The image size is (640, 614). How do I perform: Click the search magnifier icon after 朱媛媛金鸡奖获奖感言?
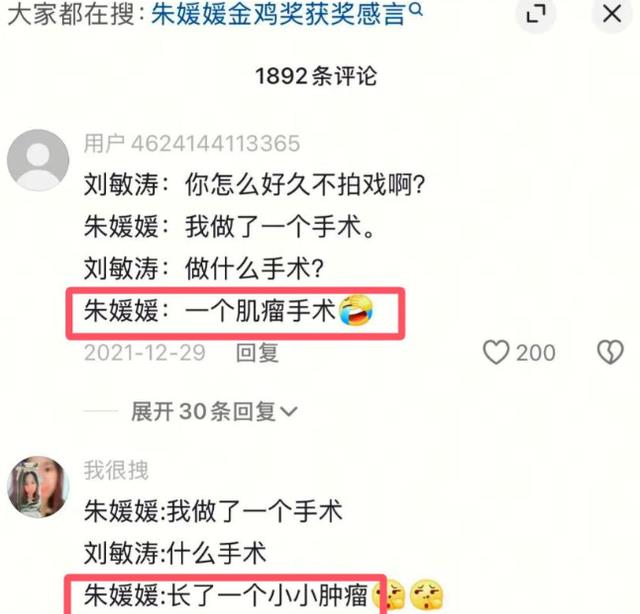pos(416,10)
